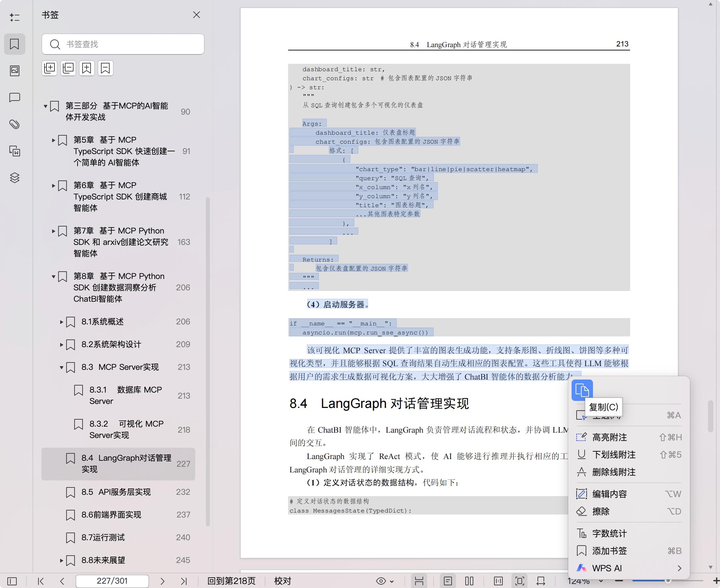Image resolution: width=720 pixels, height=588 pixels.
Task: Expand the 8.8未来展望 bookmark
Action: coord(62,561)
